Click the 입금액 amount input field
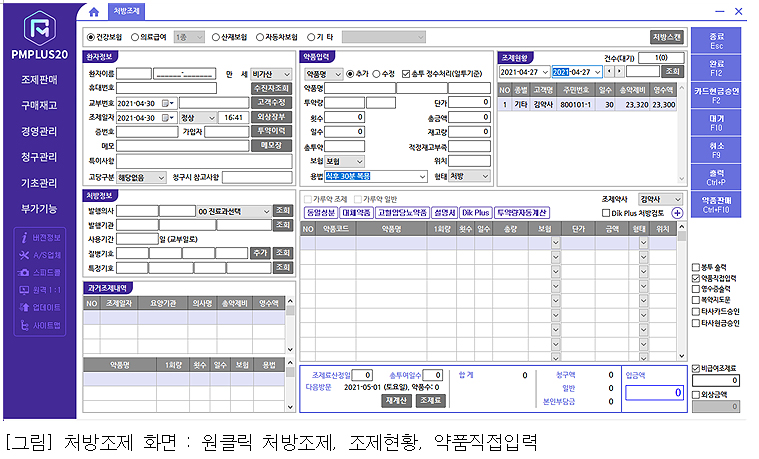 (654, 393)
